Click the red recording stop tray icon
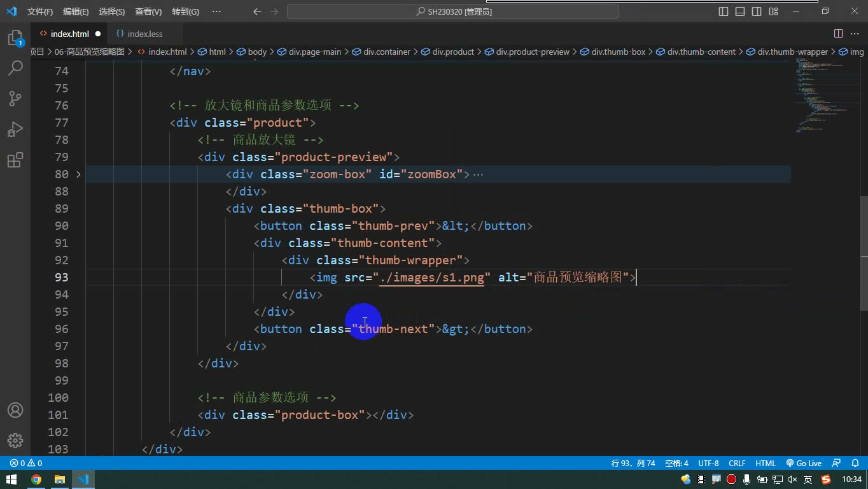 point(731,479)
